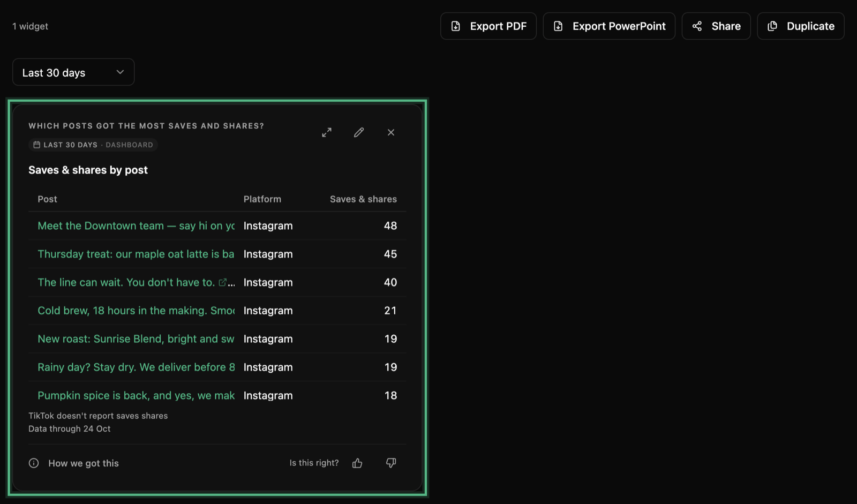857x504 pixels.
Task: Share the dashboard
Action: pos(716,26)
